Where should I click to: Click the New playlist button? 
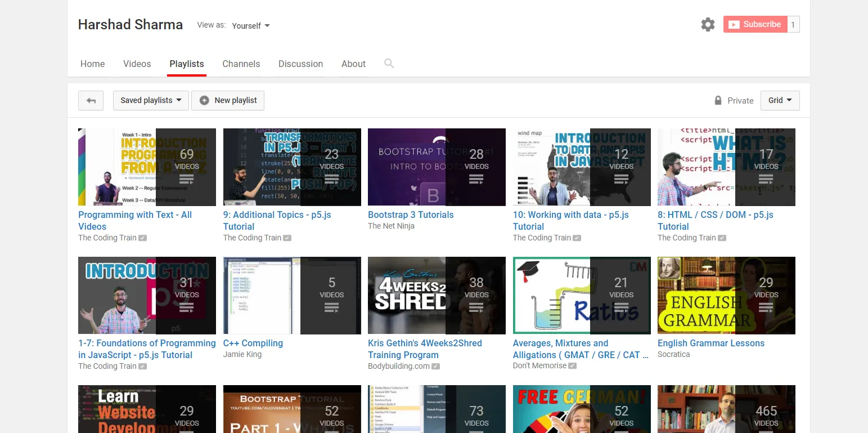pos(228,100)
